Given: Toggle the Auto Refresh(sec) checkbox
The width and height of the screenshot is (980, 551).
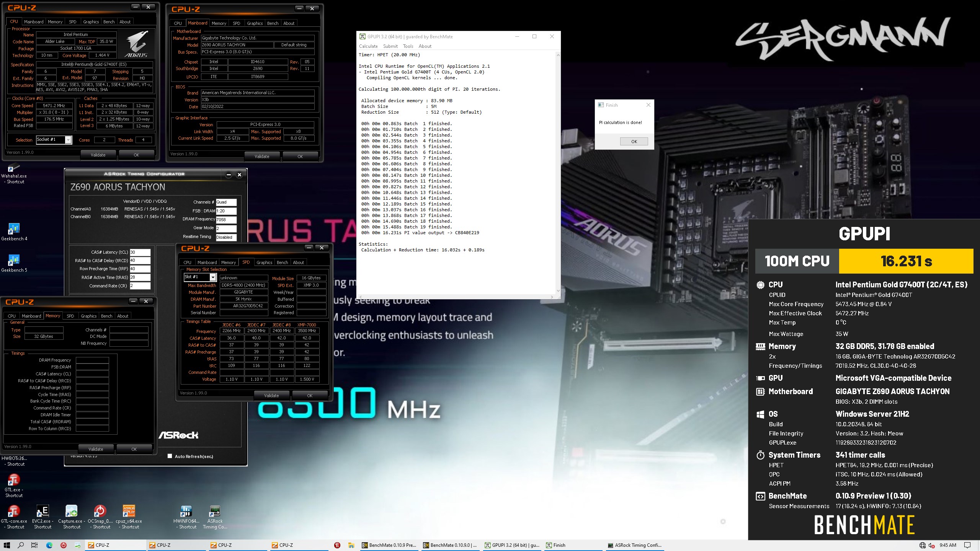Looking at the screenshot, I should point(170,456).
